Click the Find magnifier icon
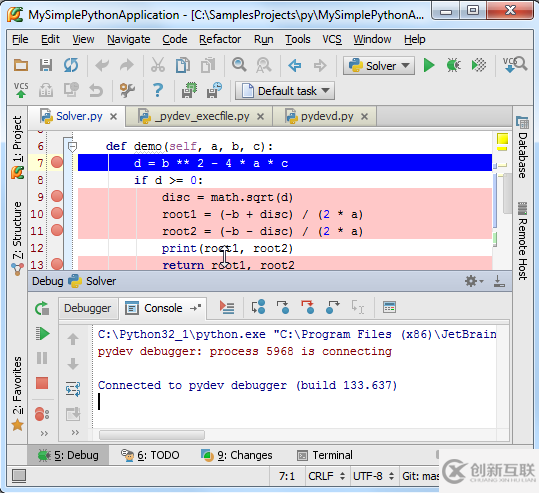The height and width of the screenshot is (493, 539). tap(239, 65)
